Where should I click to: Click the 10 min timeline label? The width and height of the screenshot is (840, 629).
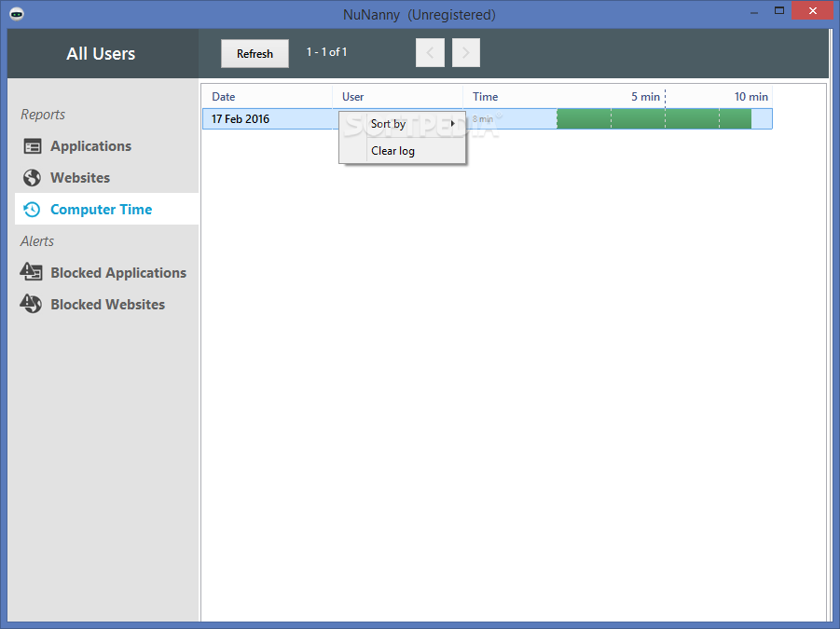(x=751, y=97)
